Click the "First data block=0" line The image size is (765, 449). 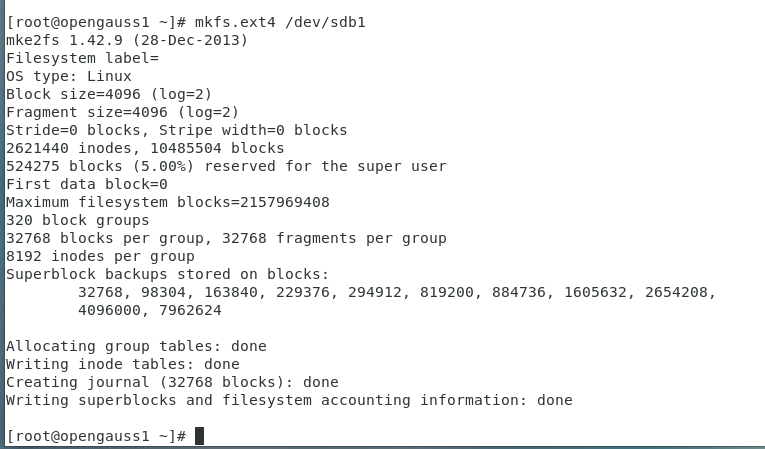(x=87, y=184)
